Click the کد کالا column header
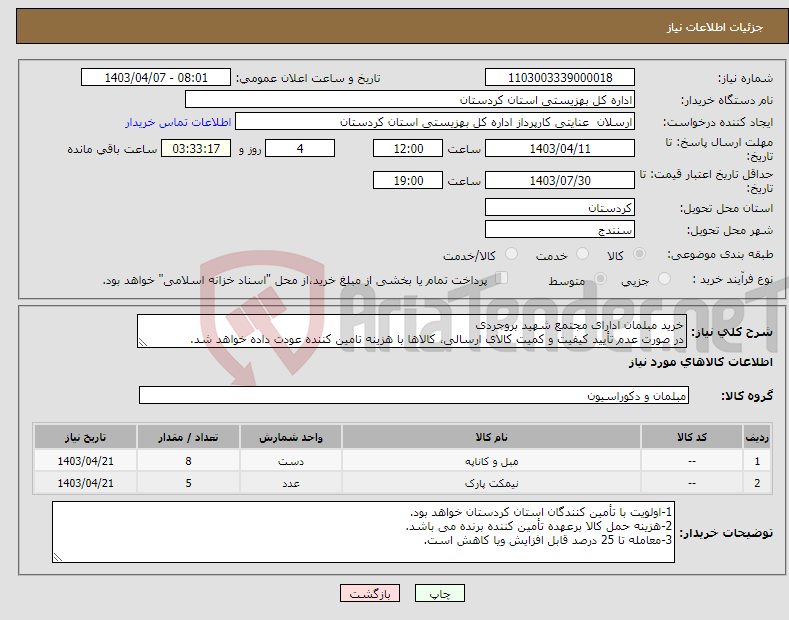This screenshot has height=620, width=789. (692, 437)
